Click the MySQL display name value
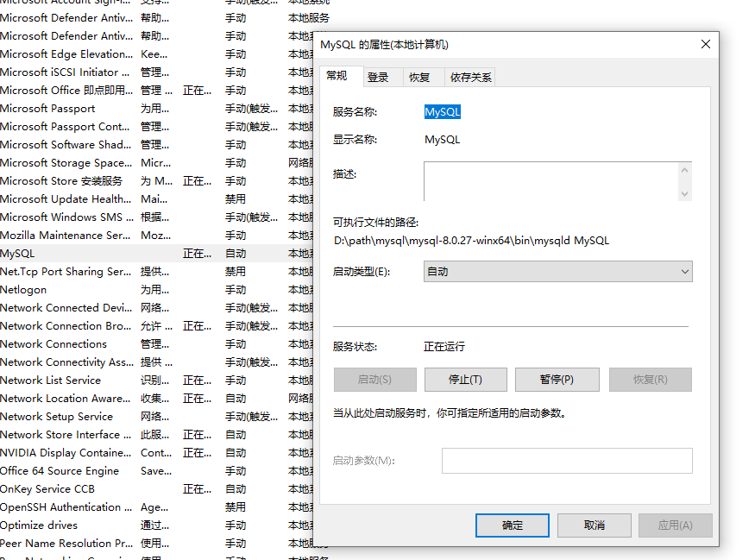Viewport: 755px width, 560px height. click(442, 140)
